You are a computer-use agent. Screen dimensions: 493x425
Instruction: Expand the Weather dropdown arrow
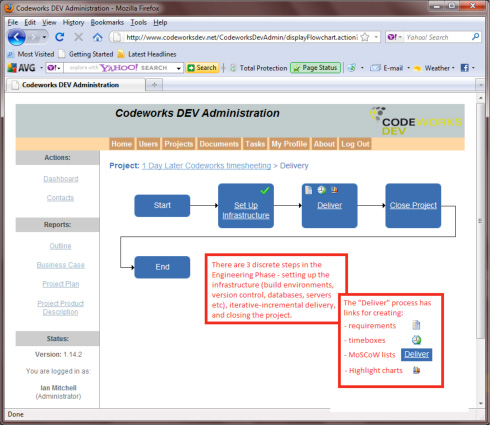point(453,68)
